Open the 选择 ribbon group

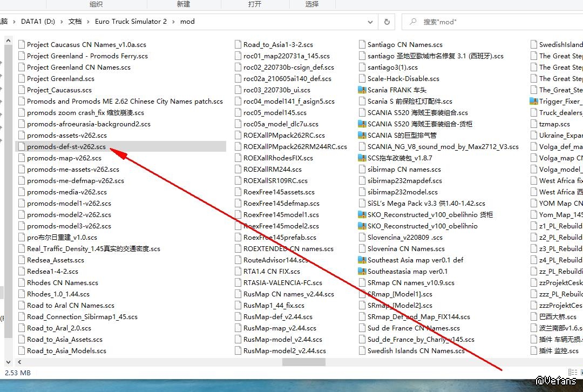312,4
